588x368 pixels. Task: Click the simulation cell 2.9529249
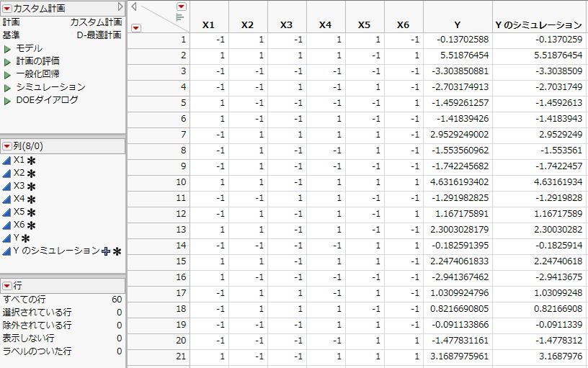pyautogui.click(x=539, y=135)
